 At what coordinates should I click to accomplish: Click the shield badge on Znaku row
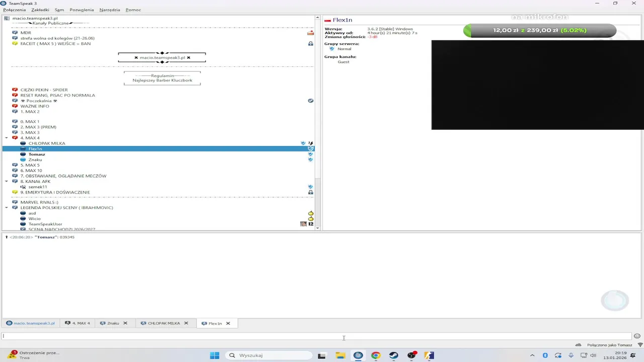(x=310, y=160)
